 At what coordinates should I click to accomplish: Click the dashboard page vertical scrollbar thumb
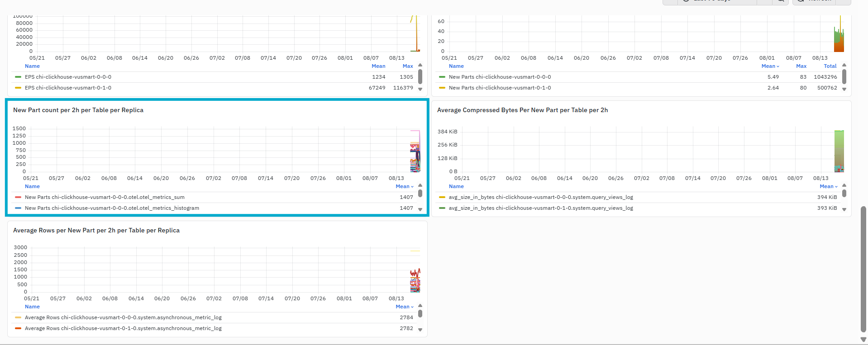pyautogui.click(x=863, y=269)
